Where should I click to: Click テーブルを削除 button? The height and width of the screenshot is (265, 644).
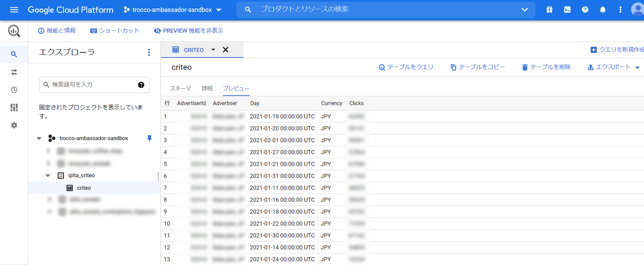(x=546, y=67)
